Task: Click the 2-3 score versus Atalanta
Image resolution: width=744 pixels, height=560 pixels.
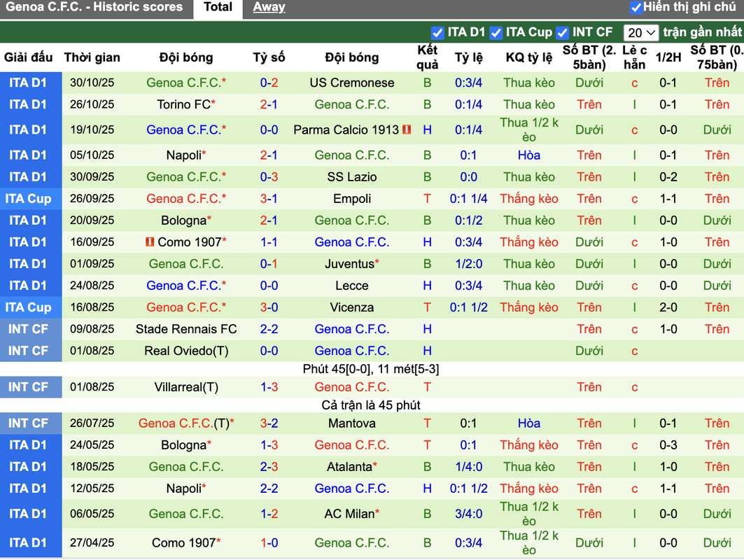Action: point(269,467)
